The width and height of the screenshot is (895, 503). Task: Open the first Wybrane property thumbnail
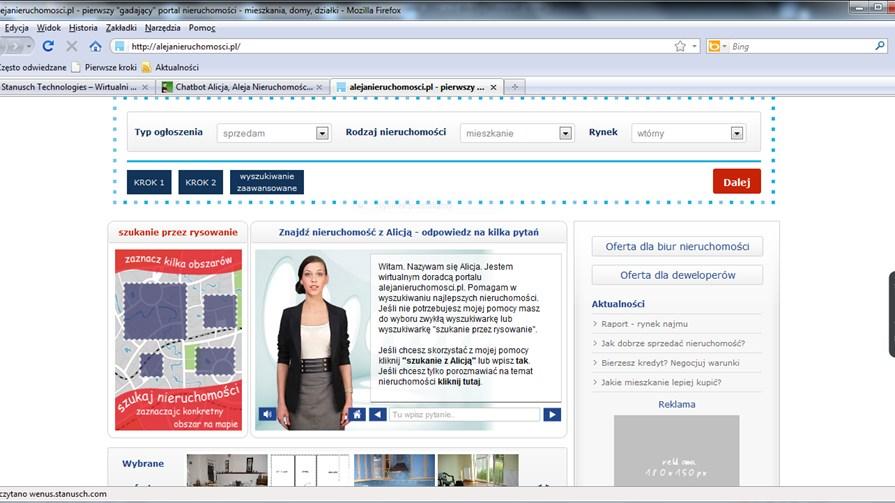227,470
